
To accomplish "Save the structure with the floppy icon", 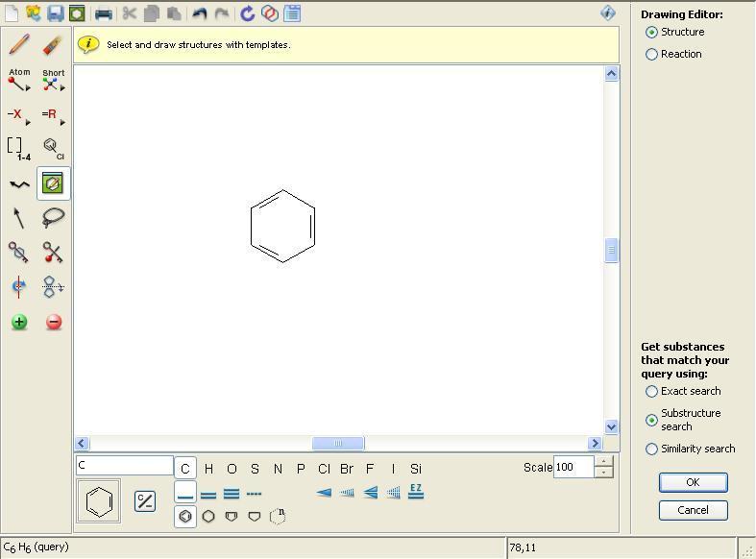I will (56, 13).
